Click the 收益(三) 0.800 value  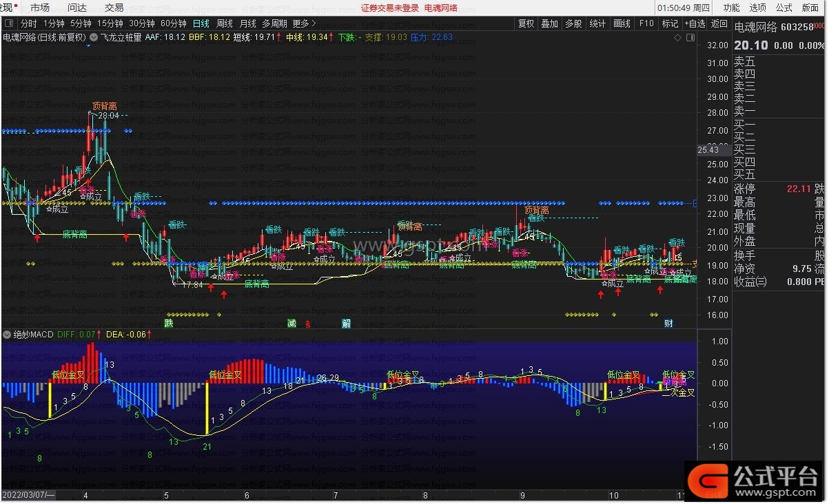799,282
